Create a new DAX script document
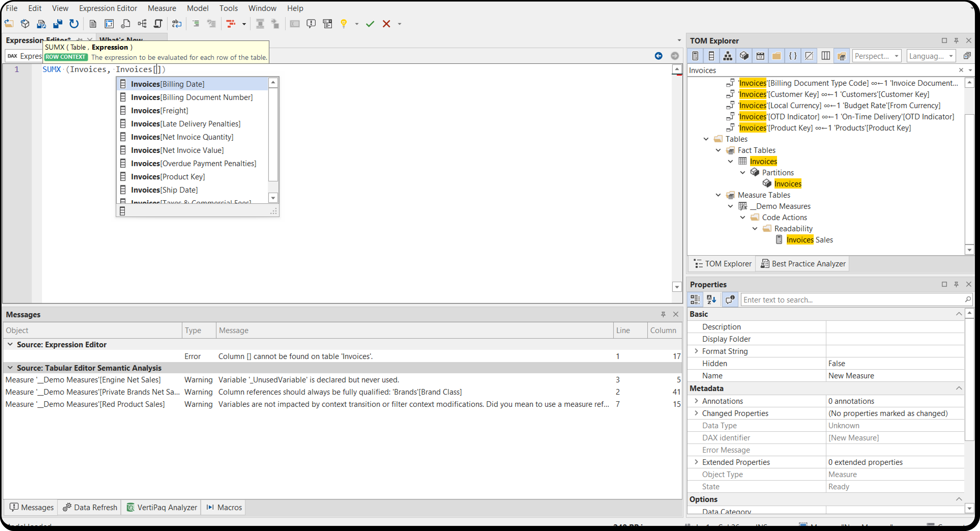Image resolution: width=980 pixels, height=531 pixels. [x=92, y=24]
